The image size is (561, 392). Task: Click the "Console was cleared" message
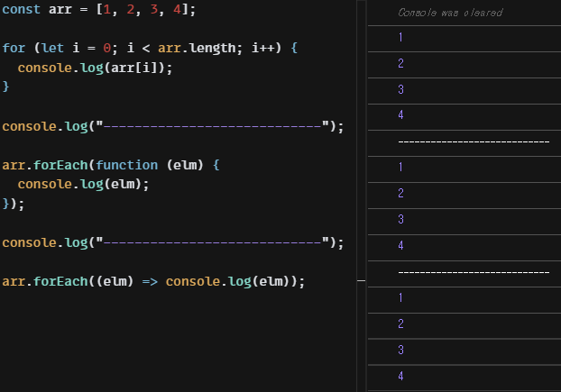click(x=450, y=13)
